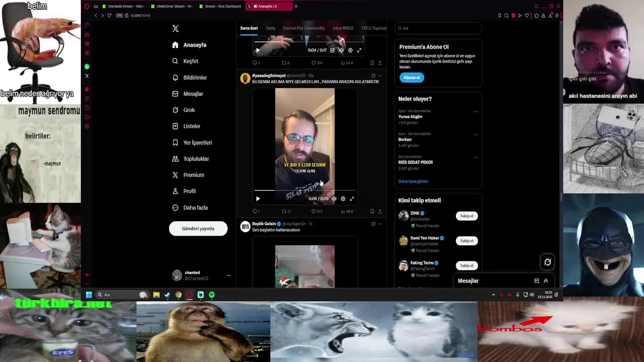Switch to Sana özel timeline tab

(249, 28)
